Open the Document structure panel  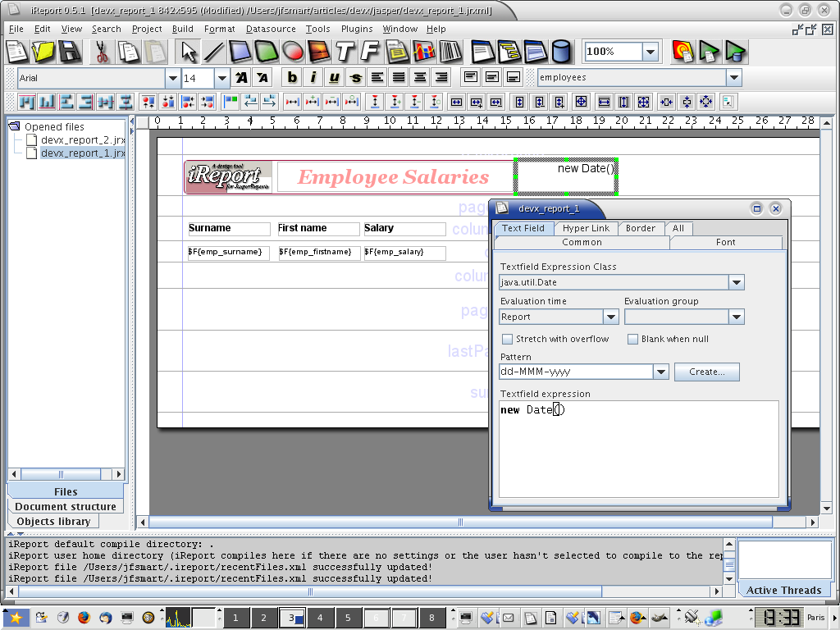[66, 506]
